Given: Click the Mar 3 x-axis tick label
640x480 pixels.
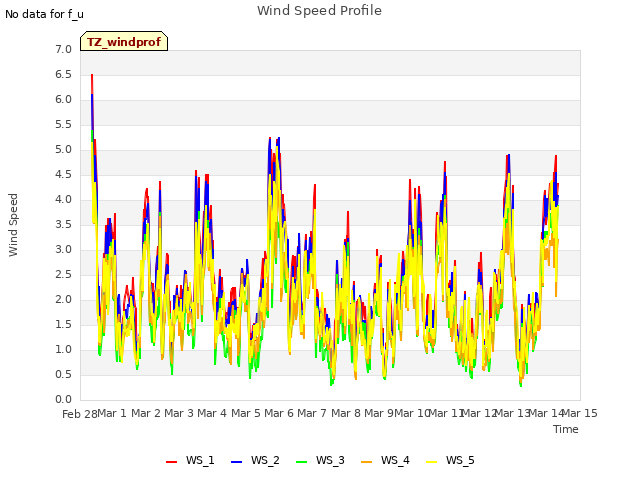Looking at the screenshot, I should (x=179, y=413).
